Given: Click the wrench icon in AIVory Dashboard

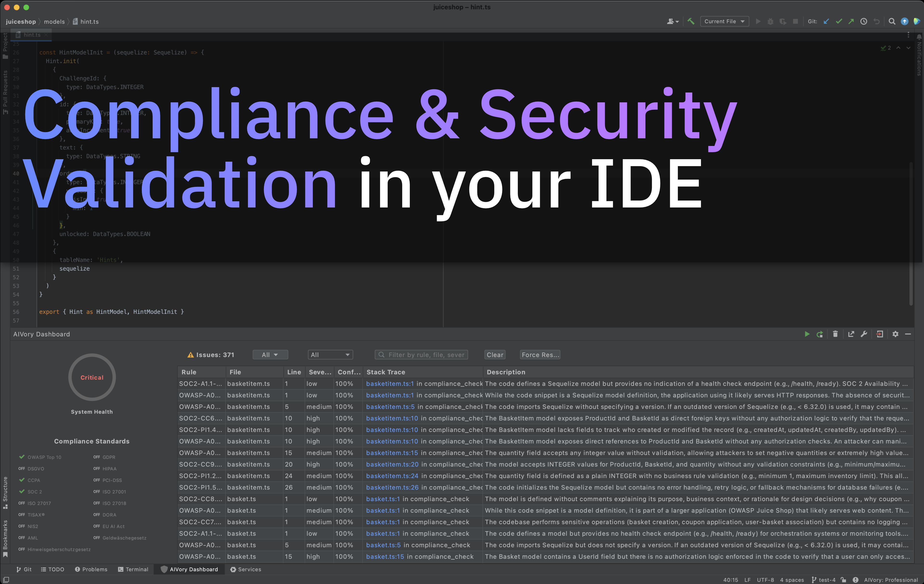Looking at the screenshot, I should pyautogui.click(x=864, y=334).
